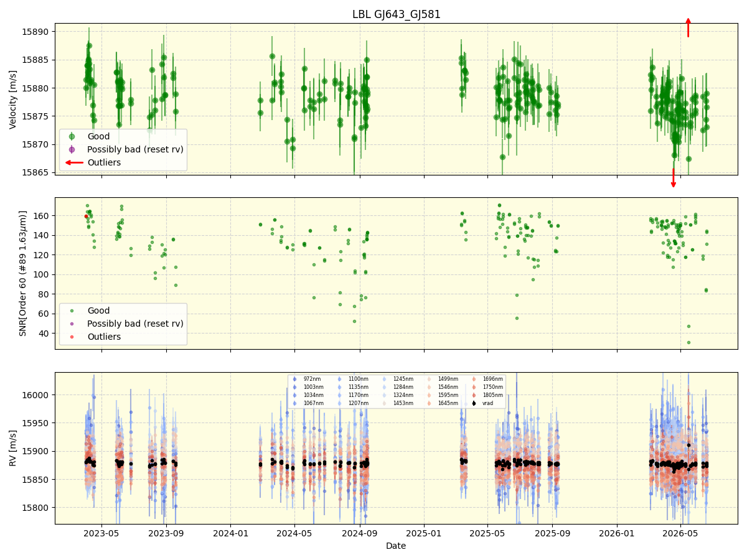Click the 1805nm legend entry

click(487, 395)
